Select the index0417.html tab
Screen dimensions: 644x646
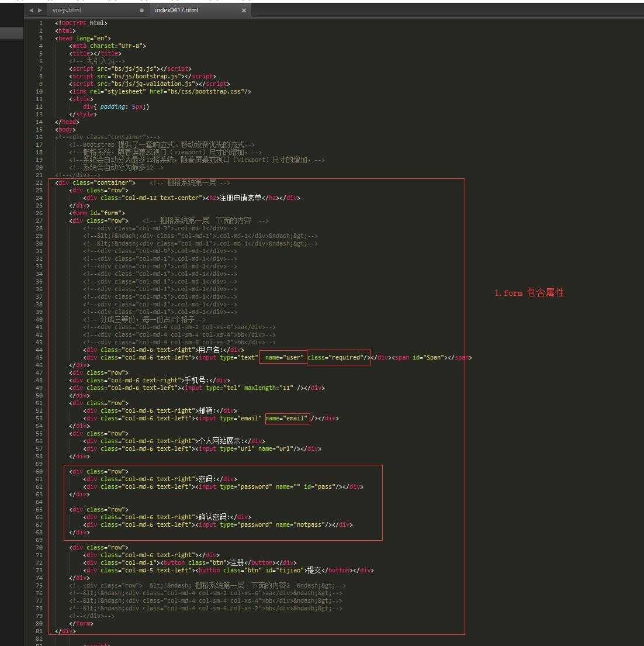tap(176, 11)
